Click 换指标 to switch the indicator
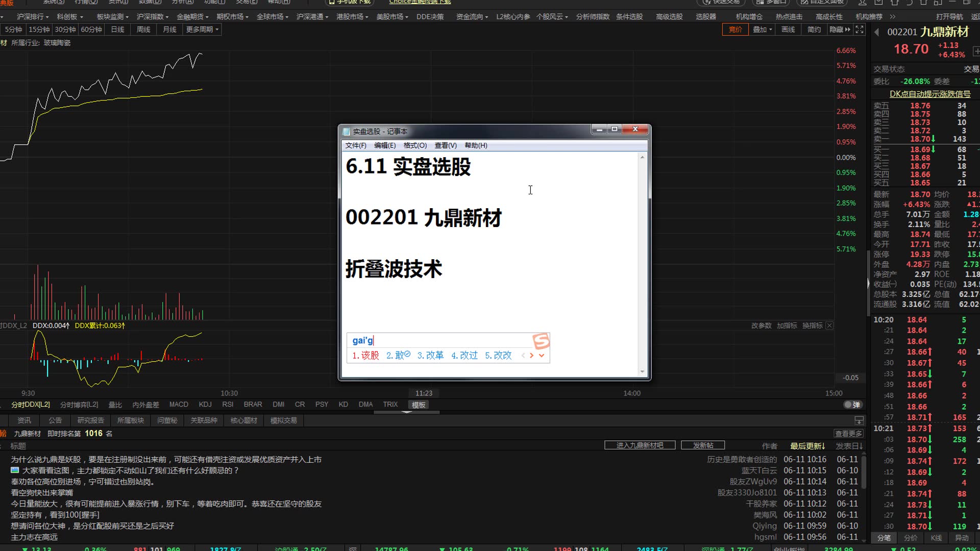The height and width of the screenshot is (551, 980). [x=812, y=325]
